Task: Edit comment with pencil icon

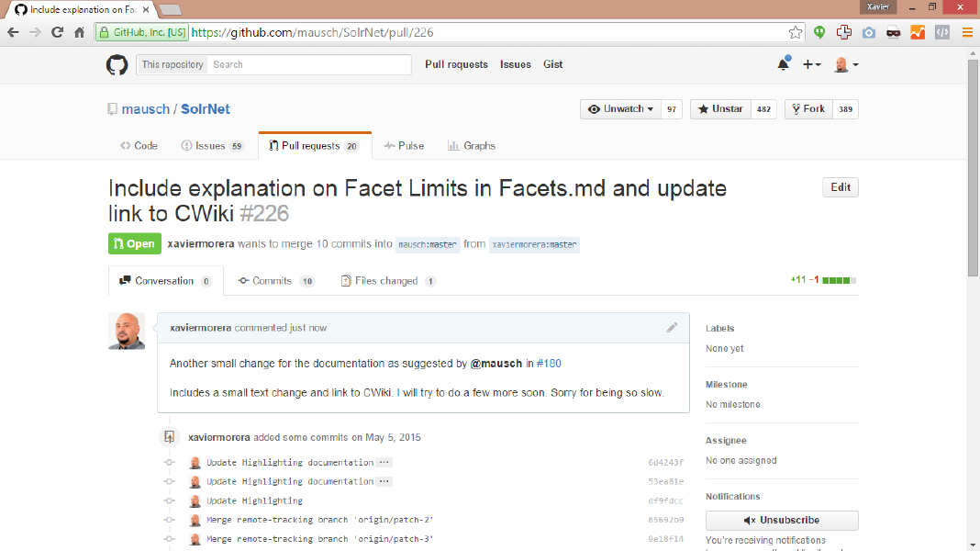Action: [x=672, y=328]
